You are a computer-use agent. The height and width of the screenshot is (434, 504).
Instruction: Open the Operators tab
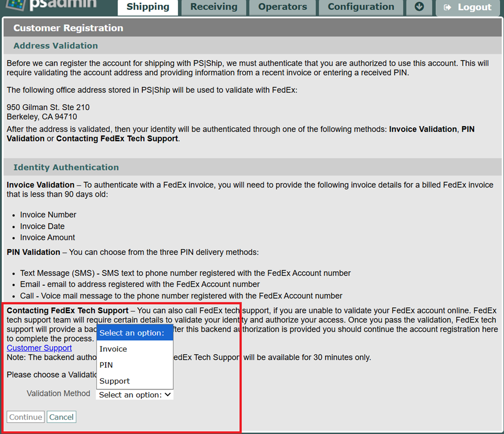283,7
